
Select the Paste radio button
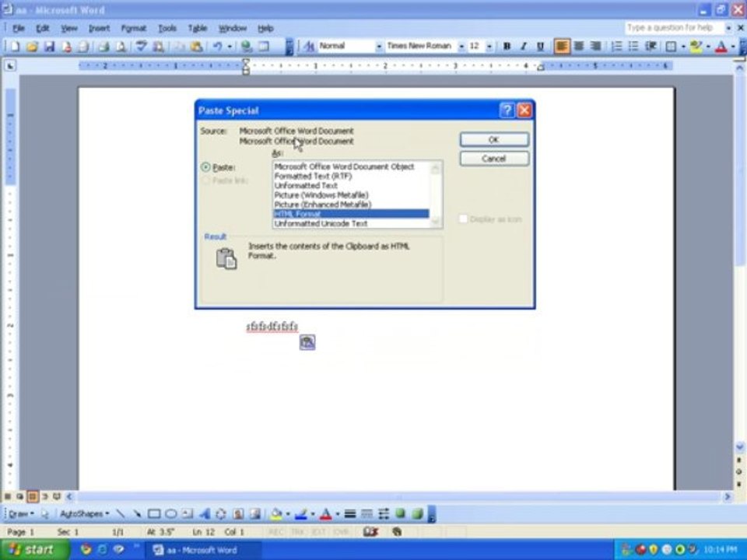coord(205,167)
